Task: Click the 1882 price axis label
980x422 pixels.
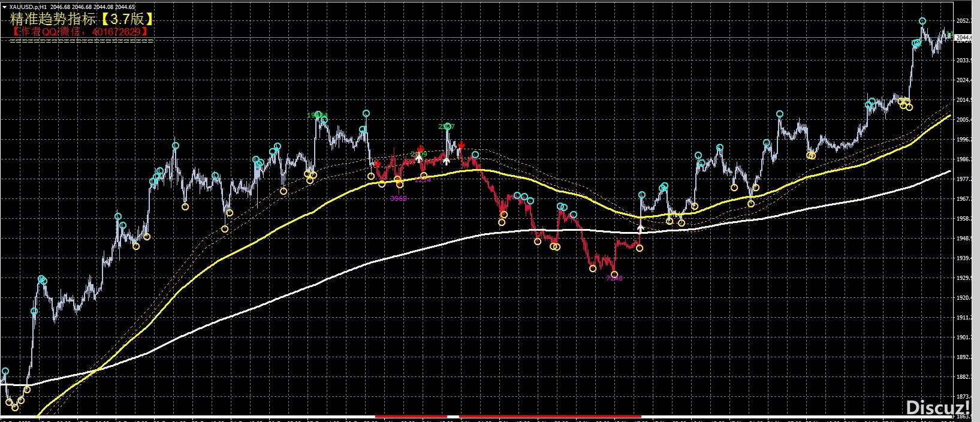Action: [963, 377]
